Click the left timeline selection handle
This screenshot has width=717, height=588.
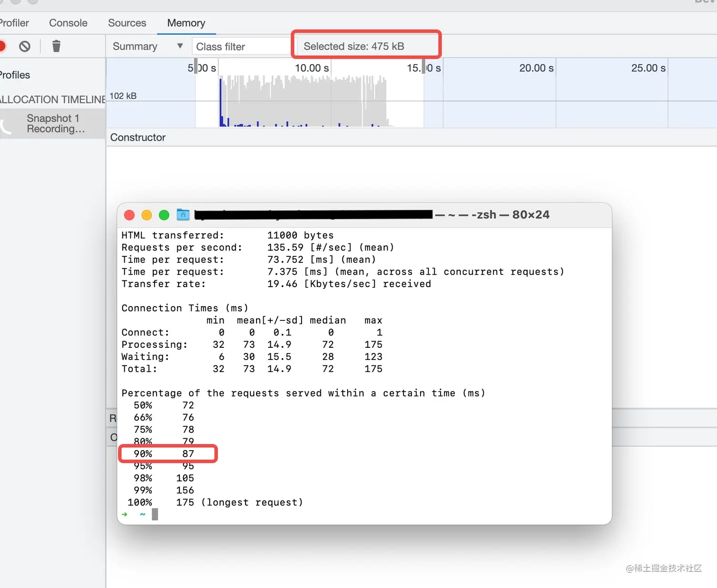point(196,66)
